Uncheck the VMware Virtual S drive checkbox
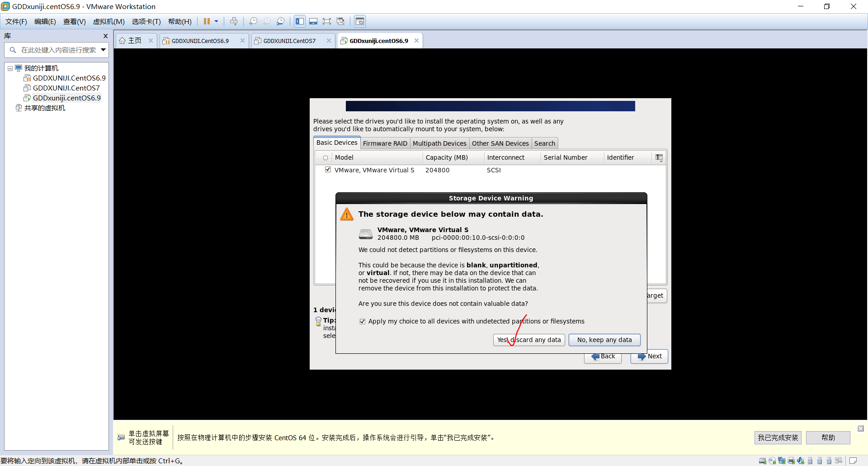 coord(328,170)
